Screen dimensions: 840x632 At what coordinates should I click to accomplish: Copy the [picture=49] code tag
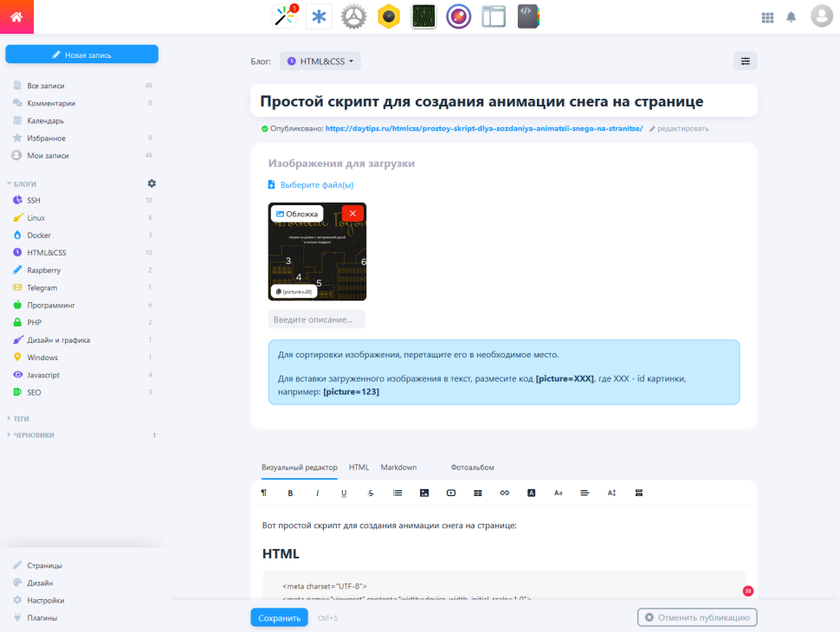294,292
